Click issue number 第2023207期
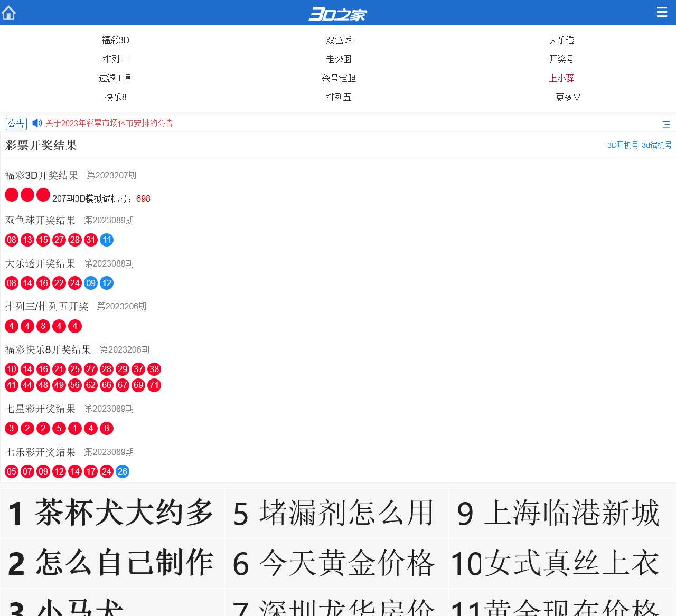This screenshot has height=616, width=676. pos(111,175)
